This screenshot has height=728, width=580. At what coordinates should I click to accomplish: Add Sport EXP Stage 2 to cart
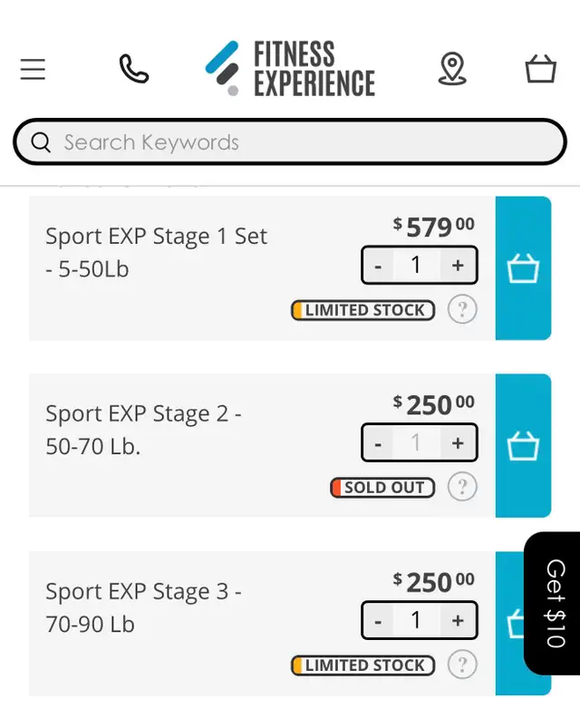[524, 446]
